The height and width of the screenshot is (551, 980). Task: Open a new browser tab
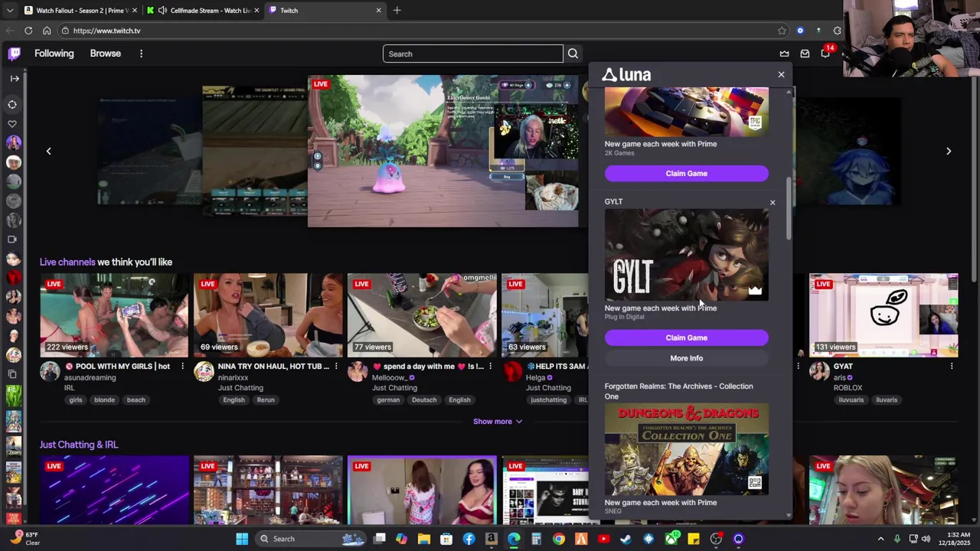tap(397, 10)
